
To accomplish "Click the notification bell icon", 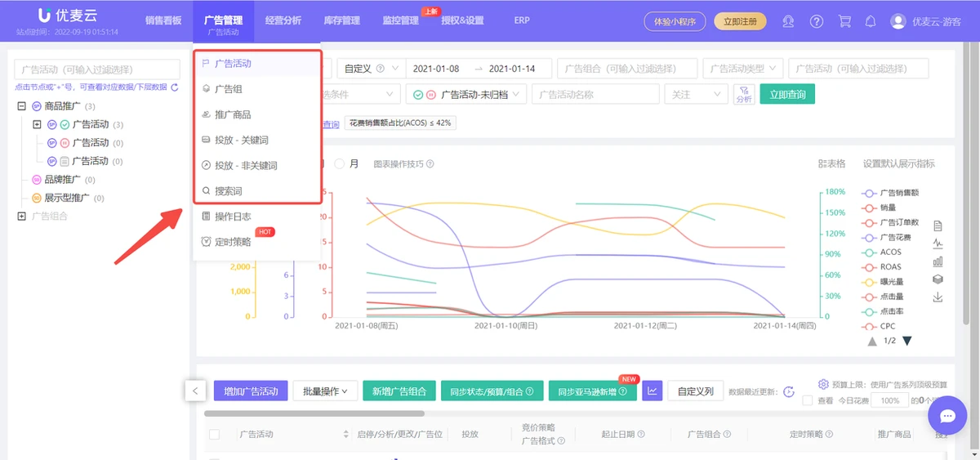I will [x=871, y=22].
